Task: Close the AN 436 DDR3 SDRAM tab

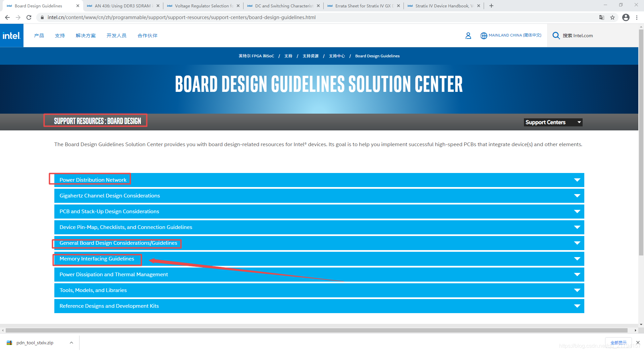Action: coord(158,6)
